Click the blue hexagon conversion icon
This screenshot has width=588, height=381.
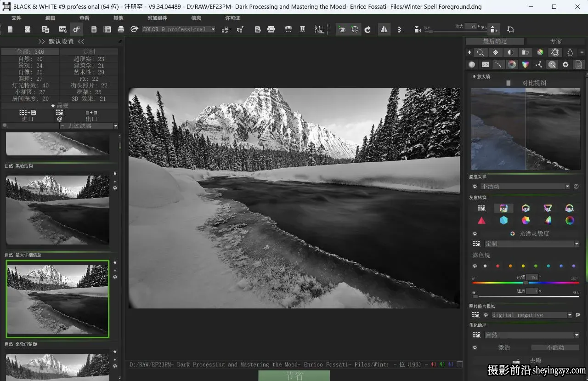point(503,221)
